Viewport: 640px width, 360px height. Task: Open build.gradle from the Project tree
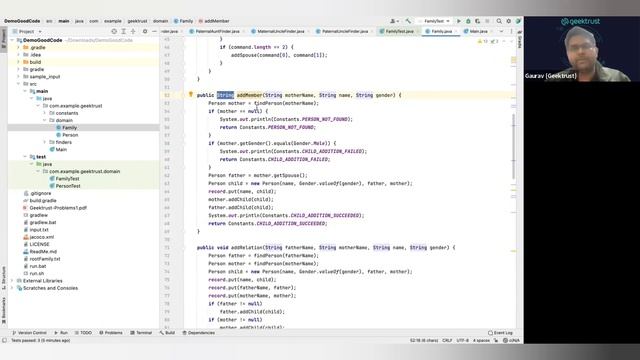tap(43, 201)
